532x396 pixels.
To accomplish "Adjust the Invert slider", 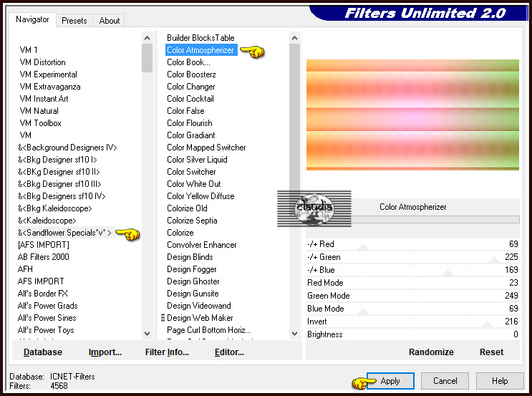I will (x=412, y=322).
